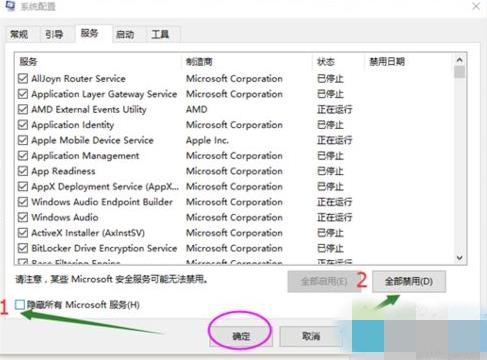Click the scrollbar down arrow in services list
The image size is (487, 360).
tap(460, 258)
